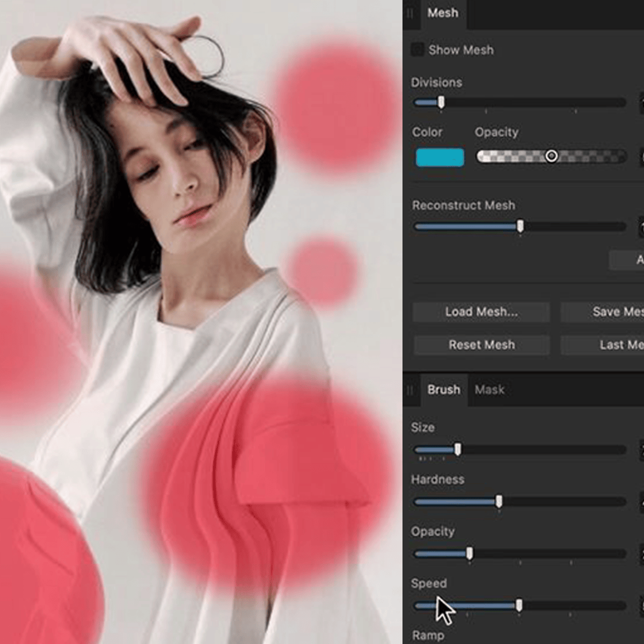
Task: Click the Hardness label
Action: (x=437, y=480)
